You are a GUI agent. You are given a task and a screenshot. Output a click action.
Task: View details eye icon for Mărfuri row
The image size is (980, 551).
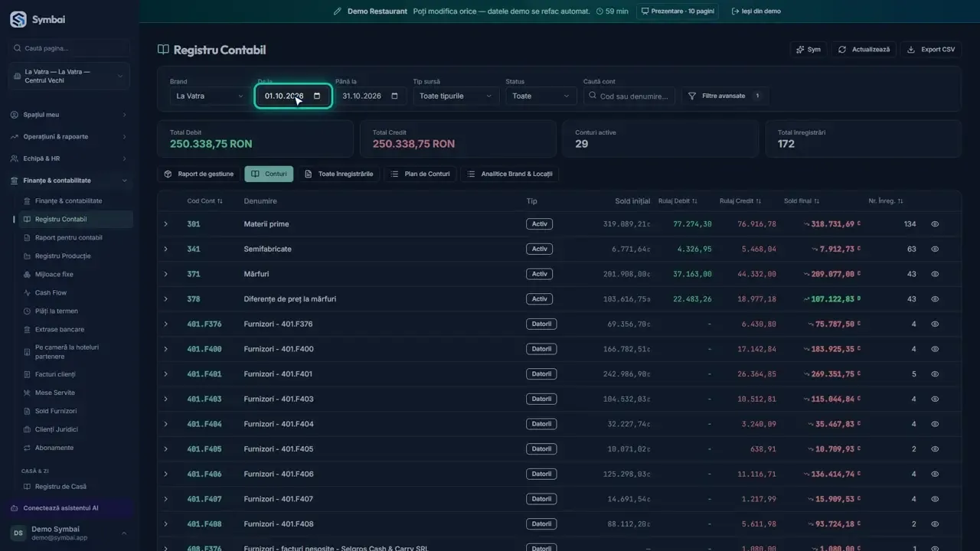tap(935, 274)
